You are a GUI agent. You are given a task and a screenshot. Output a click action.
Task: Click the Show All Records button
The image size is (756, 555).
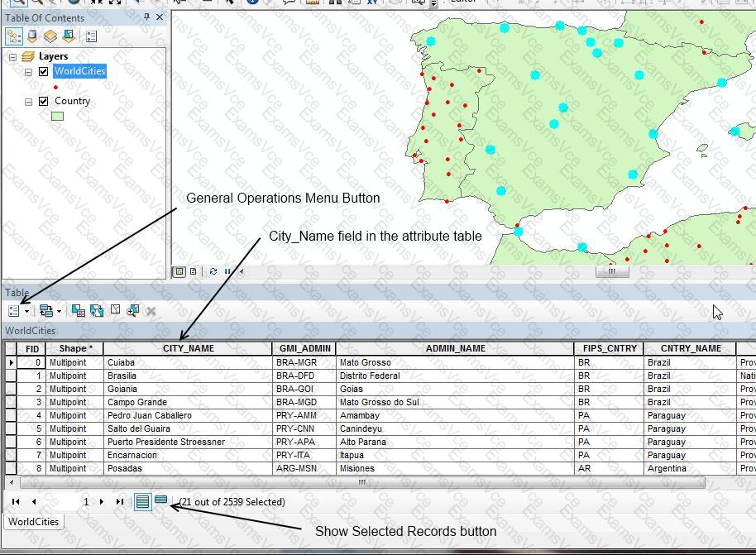pyautogui.click(x=142, y=501)
